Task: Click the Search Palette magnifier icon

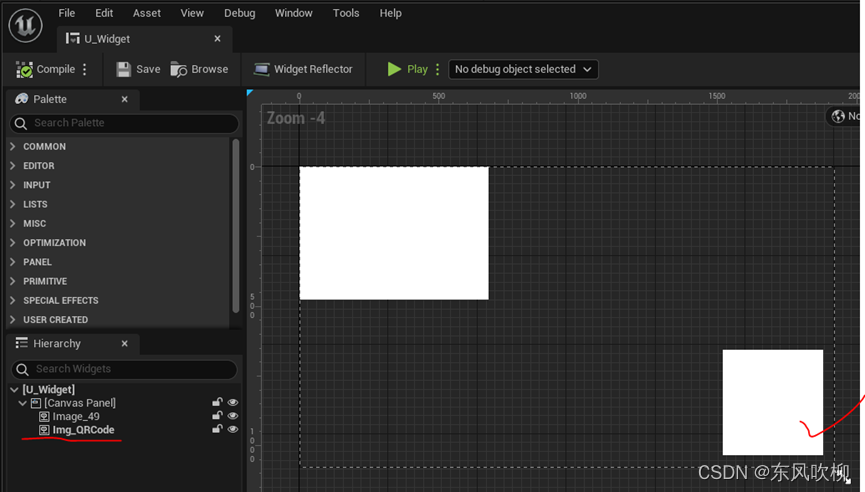Action: pyautogui.click(x=21, y=124)
